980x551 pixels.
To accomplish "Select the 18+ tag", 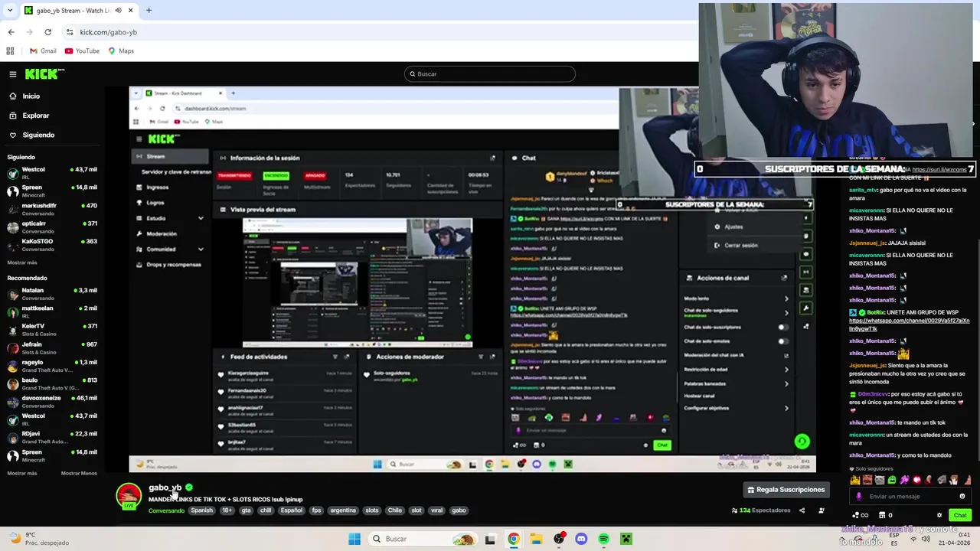I will [x=227, y=510].
